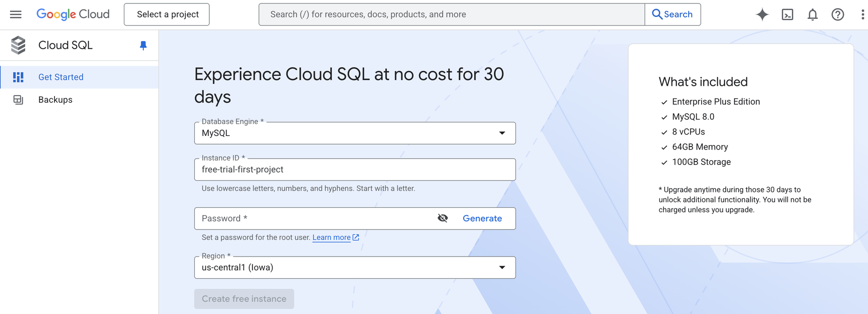Click the top search resources field
The width and height of the screenshot is (868, 314).
(452, 14)
